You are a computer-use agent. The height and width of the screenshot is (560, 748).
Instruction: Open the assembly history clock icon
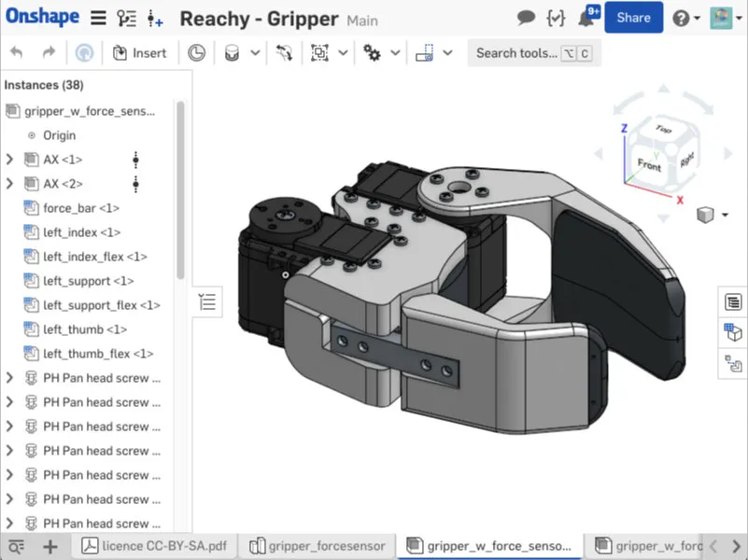coord(196,53)
